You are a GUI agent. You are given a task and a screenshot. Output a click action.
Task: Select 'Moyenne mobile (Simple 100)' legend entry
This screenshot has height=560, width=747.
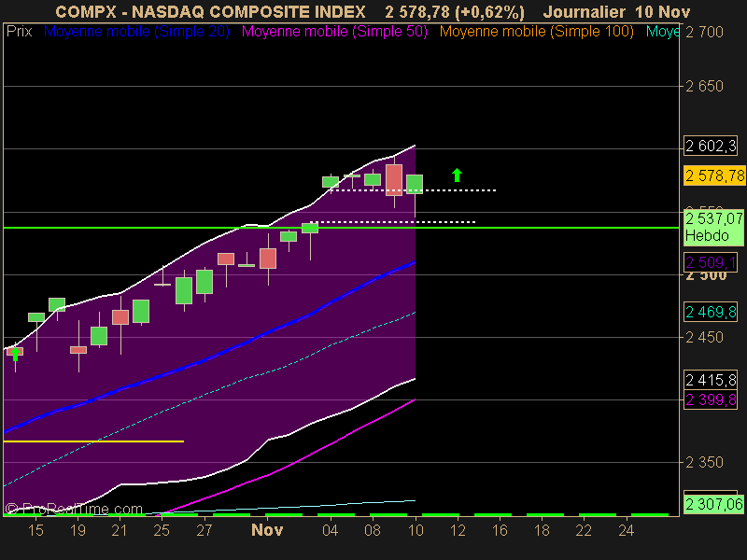coord(536,32)
